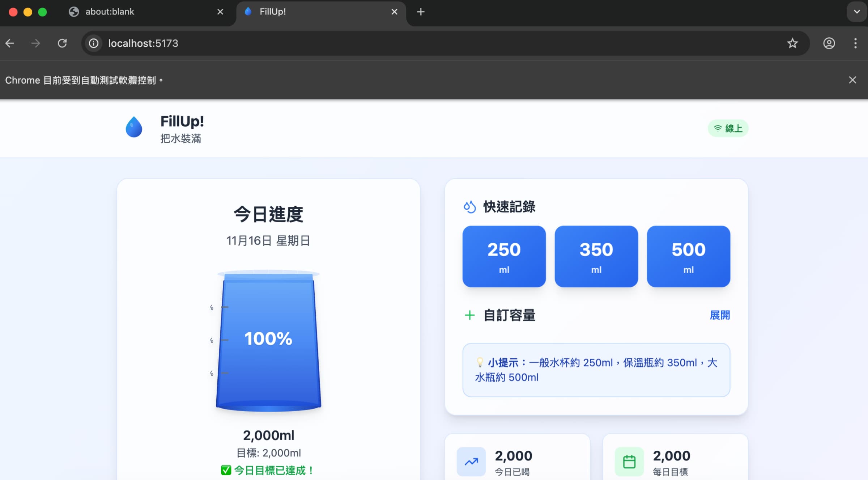Click the plus icon beside 自訂容量

point(470,315)
